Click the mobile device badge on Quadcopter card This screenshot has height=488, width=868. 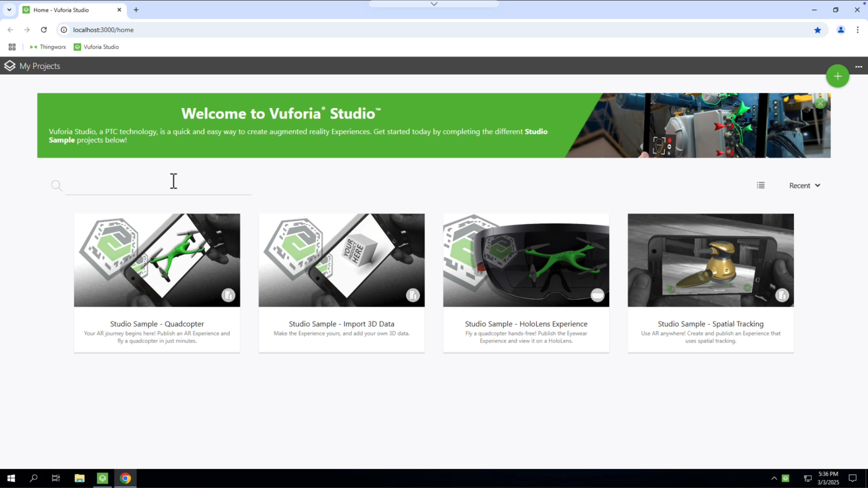[228, 296]
